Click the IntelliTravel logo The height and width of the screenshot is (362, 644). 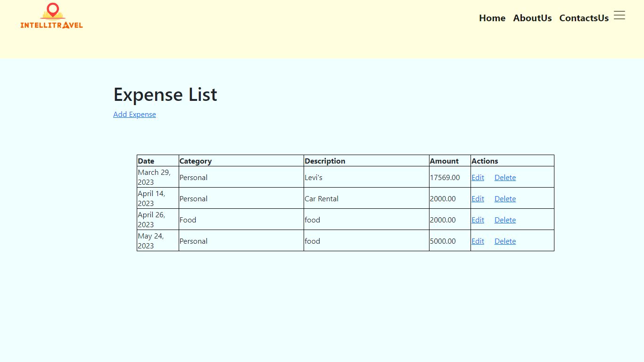(52, 16)
